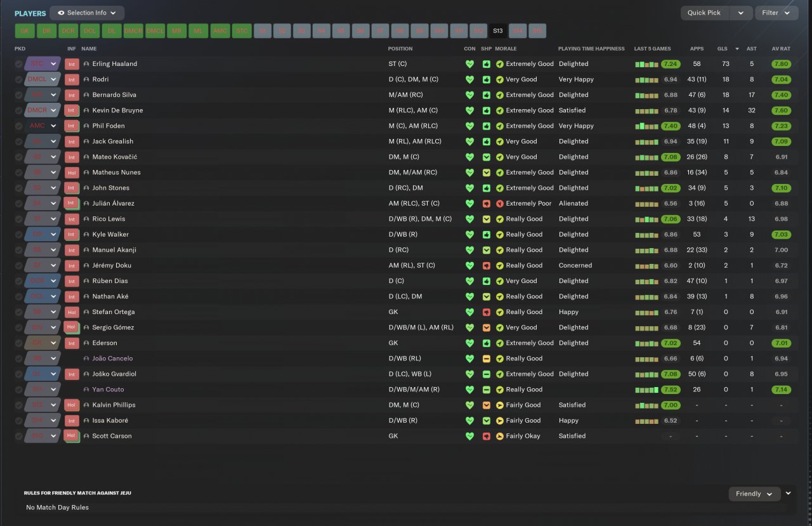This screenshot has height=526, width=812.
Task: Click the Hol info badge for Kalvin Phillips
Action: click(x=72, y=405)
